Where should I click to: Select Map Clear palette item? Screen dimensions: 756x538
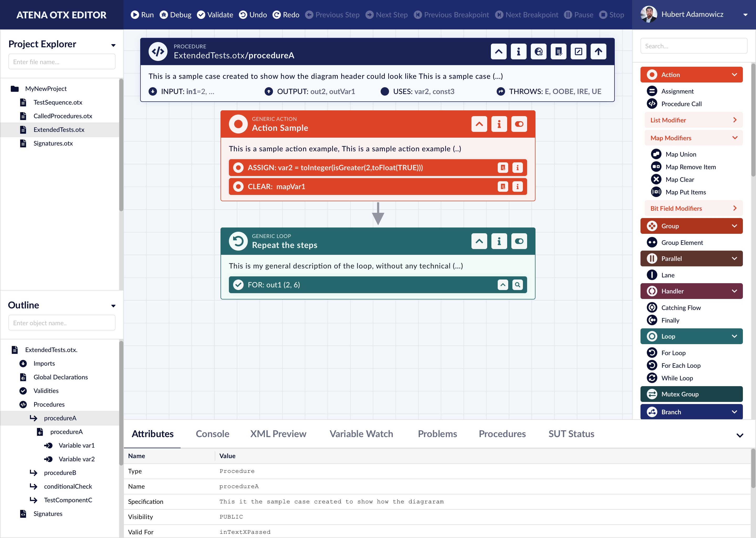coord(673,179)
